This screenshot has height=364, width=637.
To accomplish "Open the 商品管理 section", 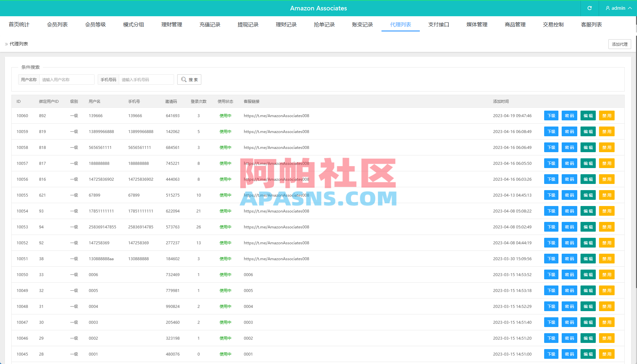I will pyautogui.click(x=515, y=24).
